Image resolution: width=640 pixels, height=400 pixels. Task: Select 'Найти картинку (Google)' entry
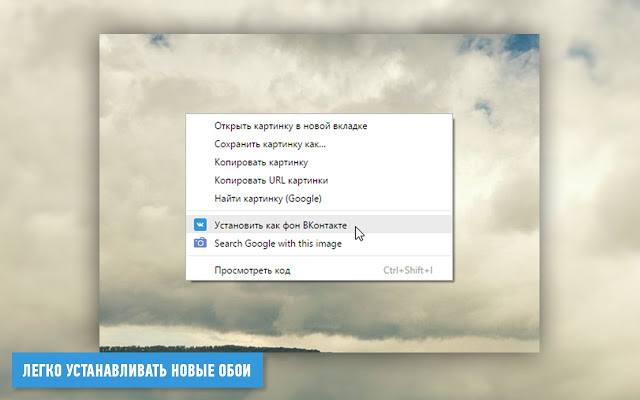319,198
